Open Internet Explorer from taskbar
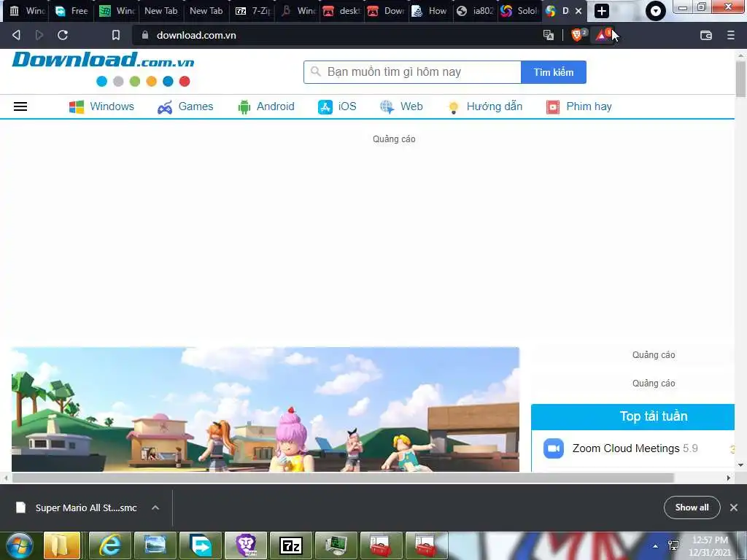 109,545
